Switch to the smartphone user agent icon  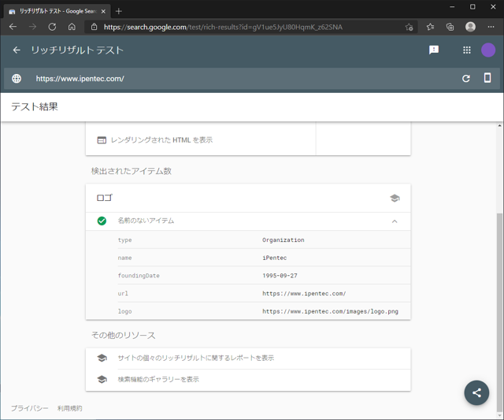pos(487,78)
